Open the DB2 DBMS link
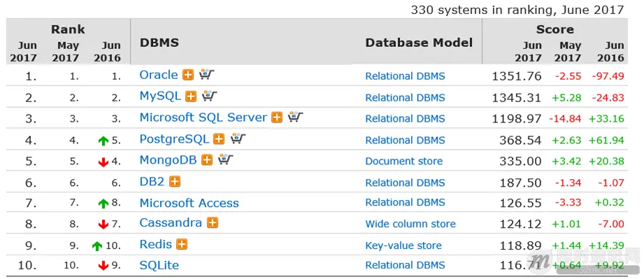Viewport: 644px width, 279px height. pos(152,182)
